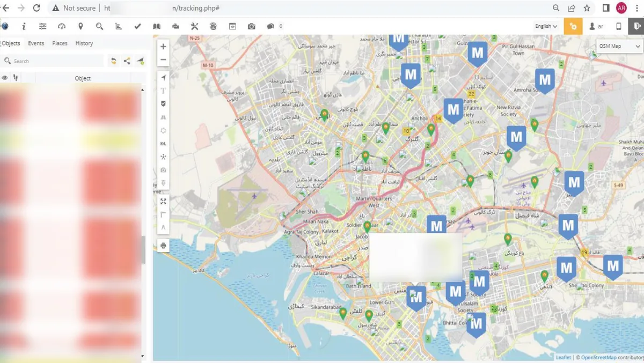Image resolution: width=644 pixels, height=363 pixels.
Task: Toggle routes road icon on map
Action: click(164, 117)
